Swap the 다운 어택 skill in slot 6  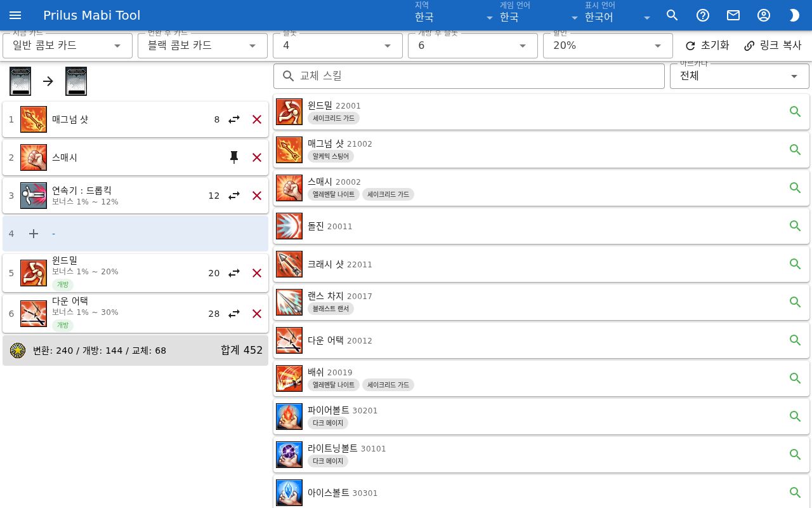(x=234, y=314)
